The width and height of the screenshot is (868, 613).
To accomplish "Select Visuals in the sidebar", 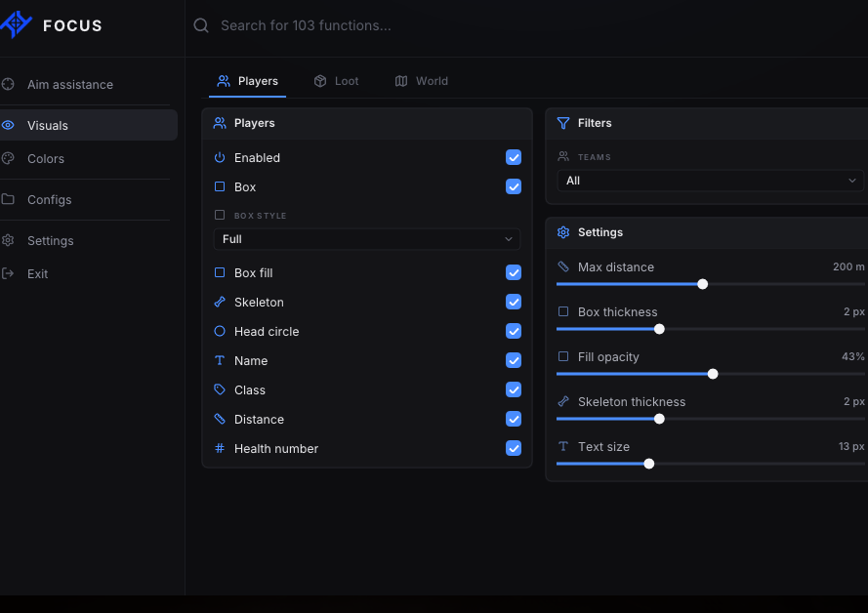I will pyautogui.click(x=89, y=125).
